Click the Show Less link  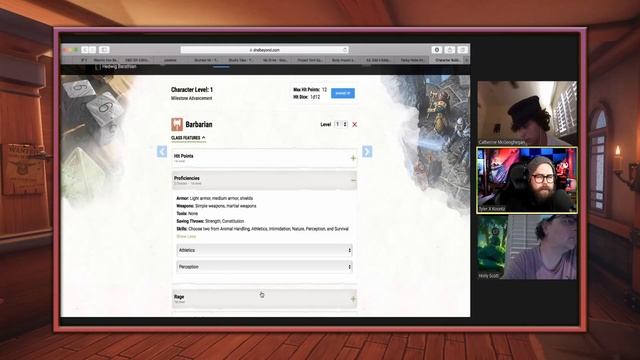(x=186, y=237)
